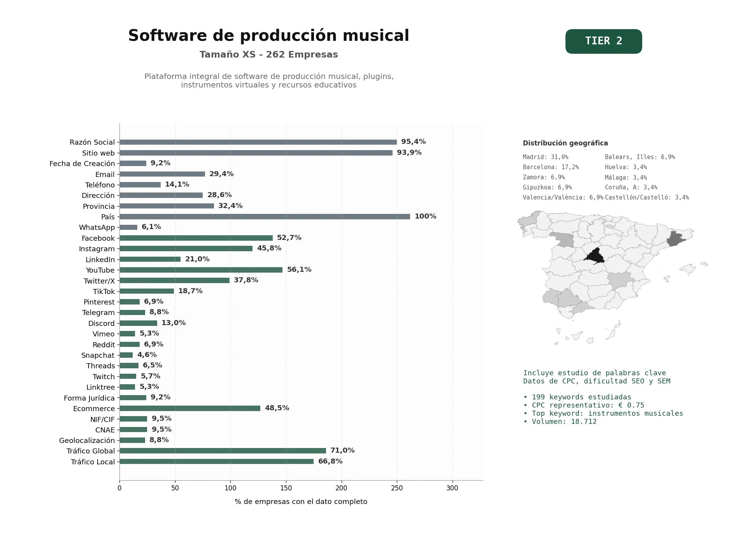747x560 pixels.
Task: Click 'Huelva: 3,4%' entry
Action: click(626, 167)
